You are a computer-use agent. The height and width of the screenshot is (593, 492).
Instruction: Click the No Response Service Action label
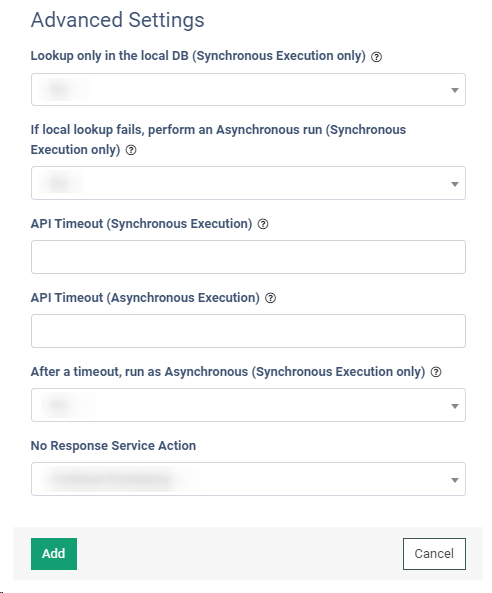point(113,446)
